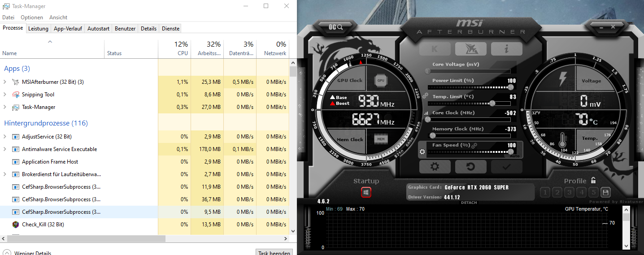This screenshot has height=255, width=644.
Task: Click the save profile floppy icon
Action: pyautogui.click(x=606, y=193)
